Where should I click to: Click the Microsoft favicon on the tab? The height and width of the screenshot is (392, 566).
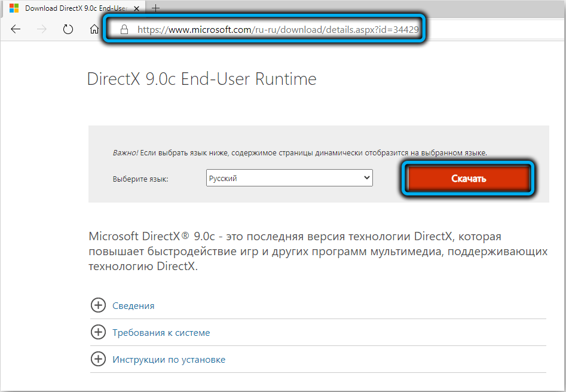[13, 8]
